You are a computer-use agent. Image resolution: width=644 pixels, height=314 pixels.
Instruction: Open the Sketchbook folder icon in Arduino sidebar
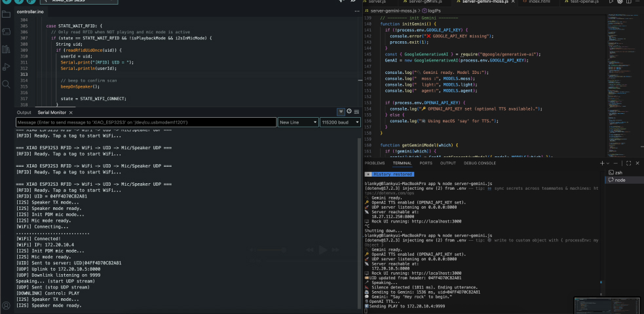[6, 14]
